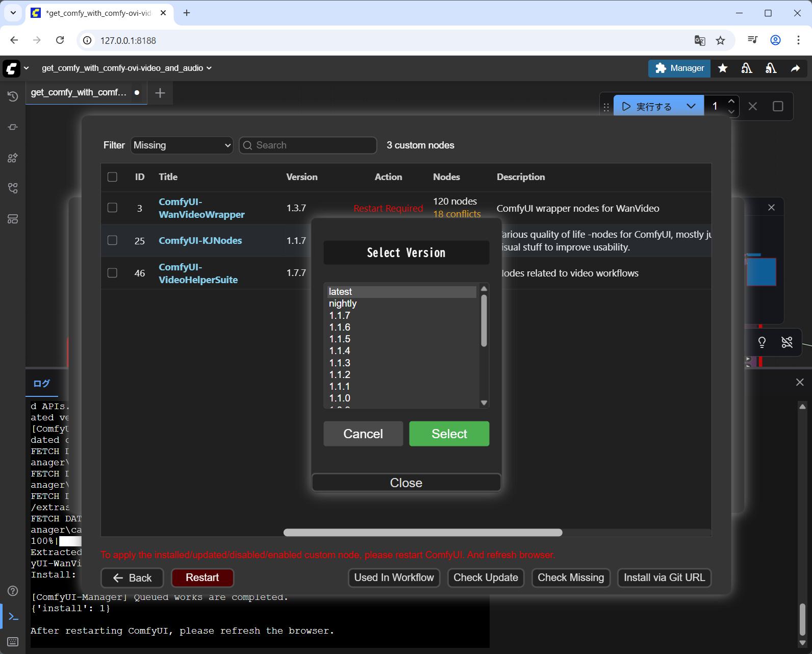Open the node library sidebar icon
Viewport: 812px width, 654px height.
[13, 158]
